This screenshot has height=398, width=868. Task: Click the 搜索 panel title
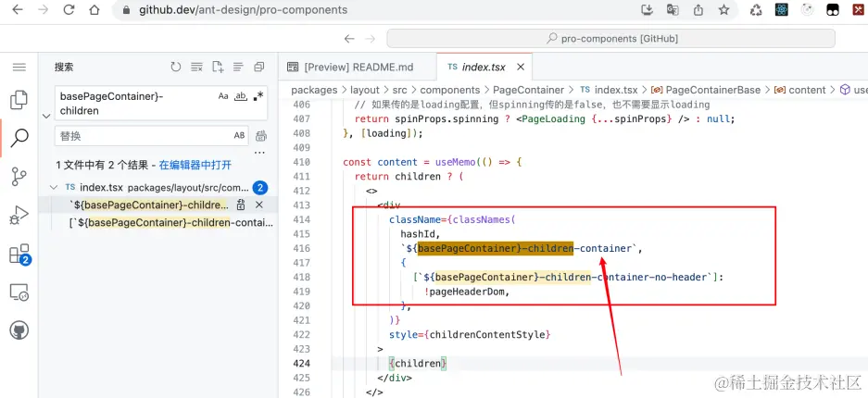pos(64,68)
